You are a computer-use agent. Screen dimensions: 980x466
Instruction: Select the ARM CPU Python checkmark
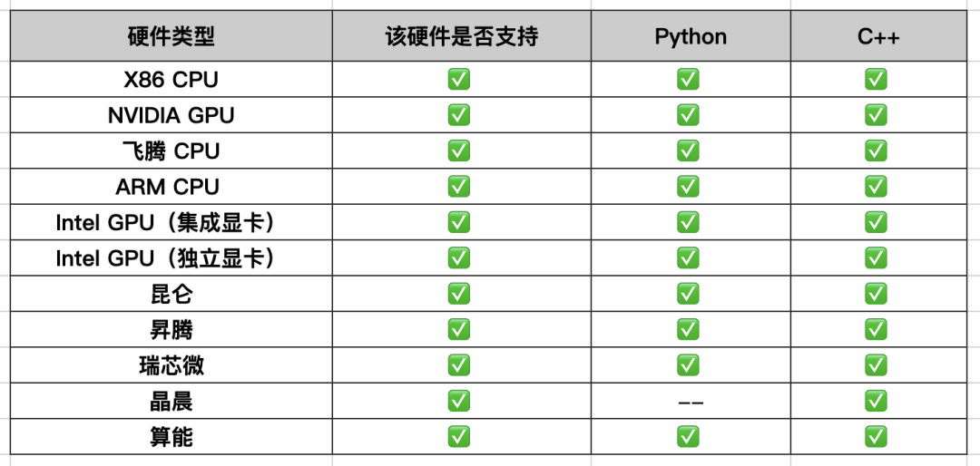point(688,186)
